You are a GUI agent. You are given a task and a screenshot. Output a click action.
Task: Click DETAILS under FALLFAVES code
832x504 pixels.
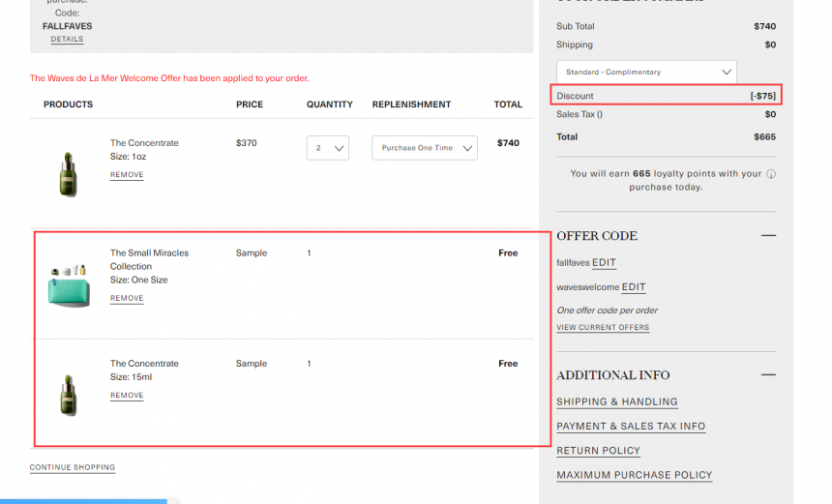[67, 40]
